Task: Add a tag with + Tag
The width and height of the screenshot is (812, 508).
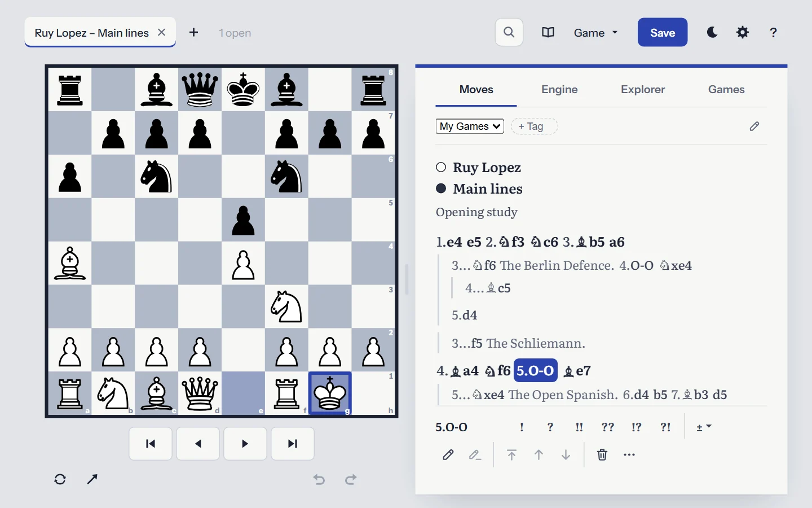Action: [x=535, y=126]
